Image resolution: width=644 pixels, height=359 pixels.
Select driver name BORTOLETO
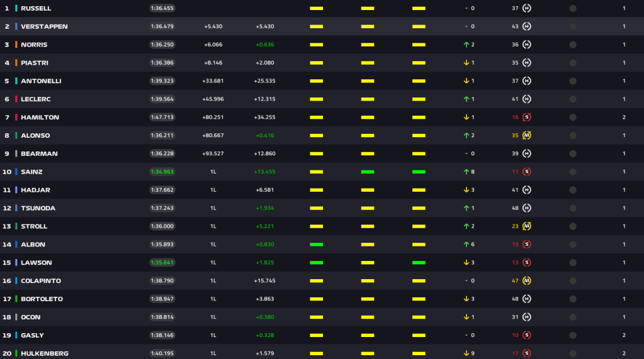point(42,299)
